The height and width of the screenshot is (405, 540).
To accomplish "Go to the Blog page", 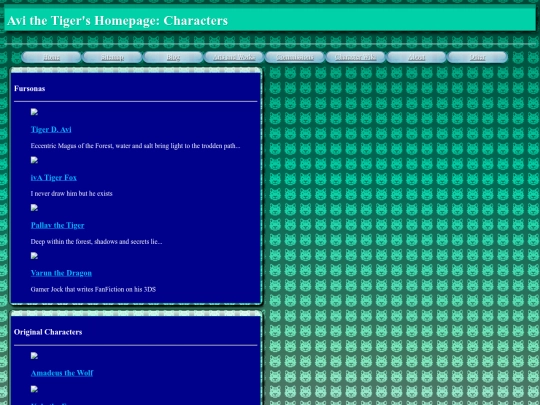I will pyautogui.click(x=173, y=57).
